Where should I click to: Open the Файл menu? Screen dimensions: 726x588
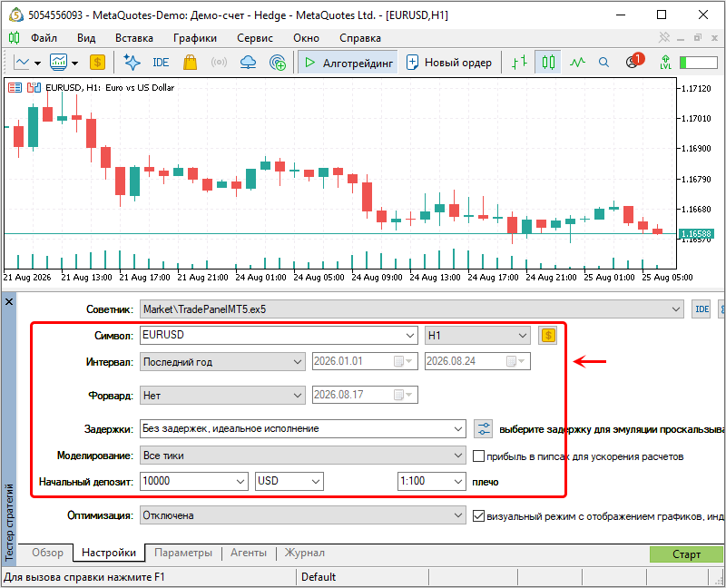(44, 38)
